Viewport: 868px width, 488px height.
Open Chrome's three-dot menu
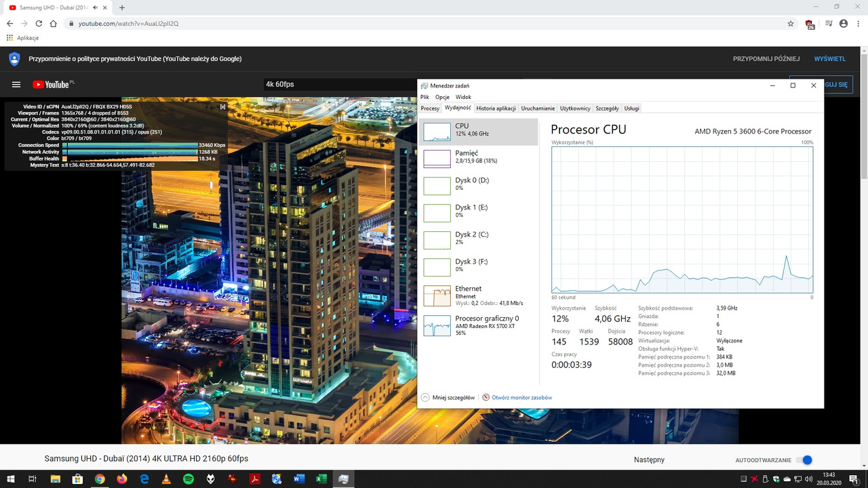tap(858, 23)
